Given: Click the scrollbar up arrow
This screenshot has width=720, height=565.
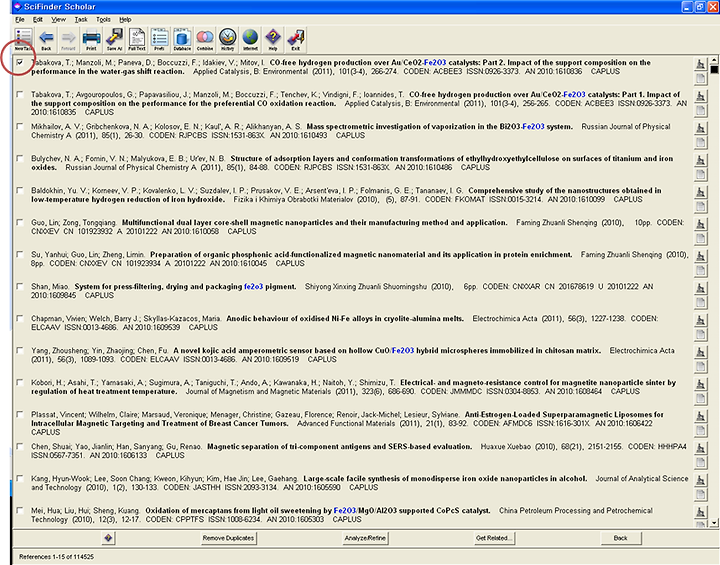Looking at the screenshot, I should pyautogui.click(x=714, y=60).
